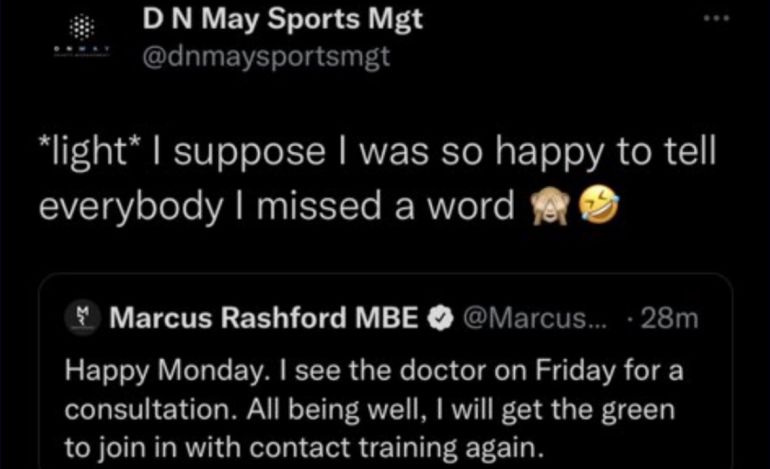This screenshot has width=770, height=469.
Task: Click the rolling laughing face emoji
Action: click(599, 207)
